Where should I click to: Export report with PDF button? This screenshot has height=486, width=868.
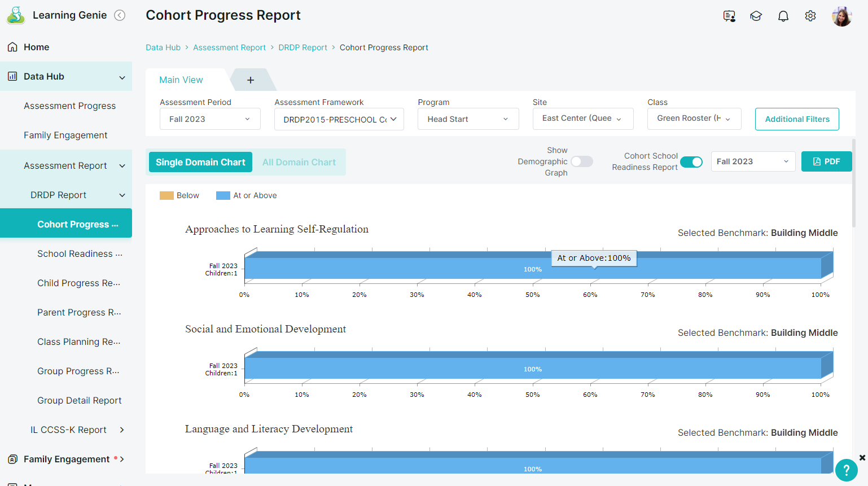(826, 161)
